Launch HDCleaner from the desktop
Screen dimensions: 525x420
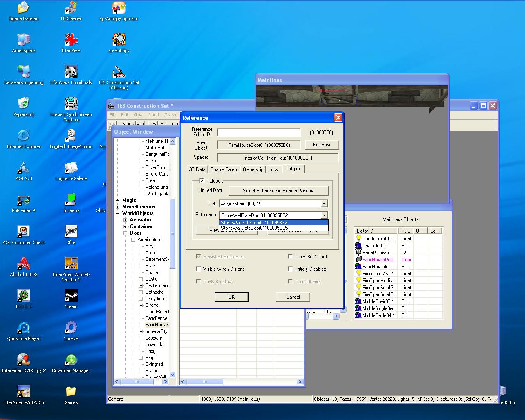pyautogui.click(x=71, y=11)
